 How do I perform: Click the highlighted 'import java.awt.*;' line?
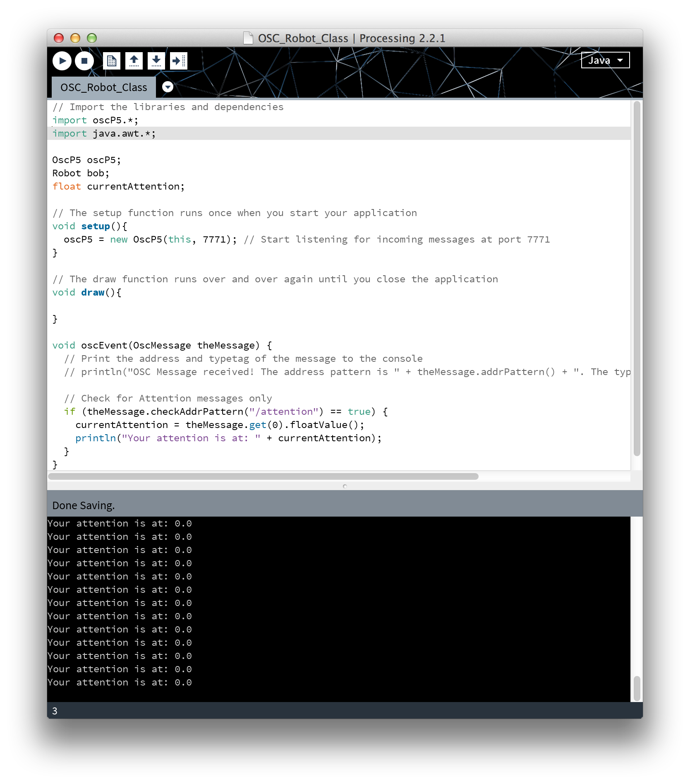coord(339,133)
